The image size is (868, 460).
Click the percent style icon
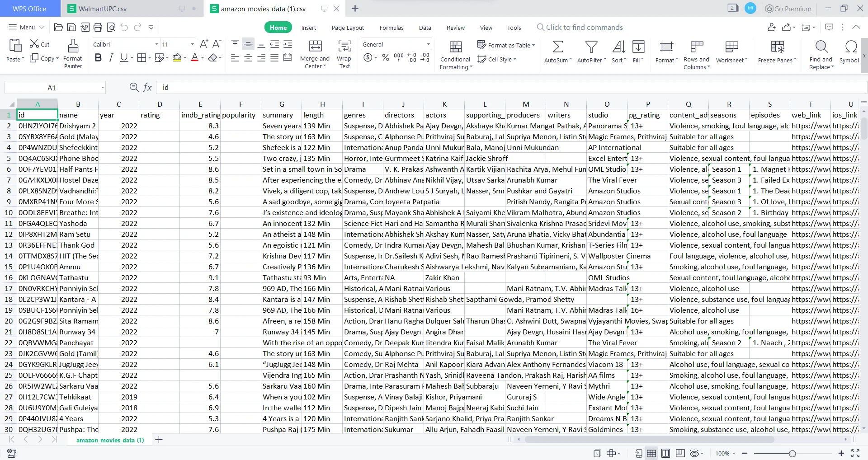pyautogui.click(x=386, y=57)
